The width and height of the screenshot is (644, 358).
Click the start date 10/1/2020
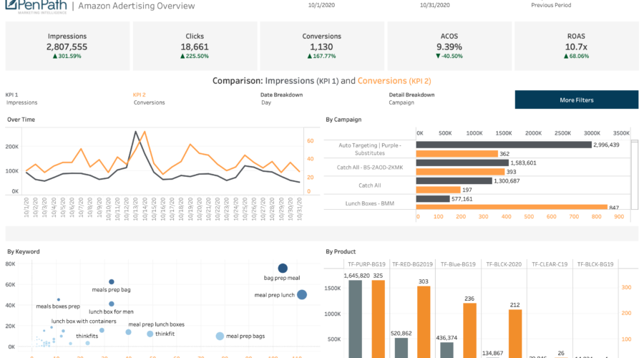point(321,5)
